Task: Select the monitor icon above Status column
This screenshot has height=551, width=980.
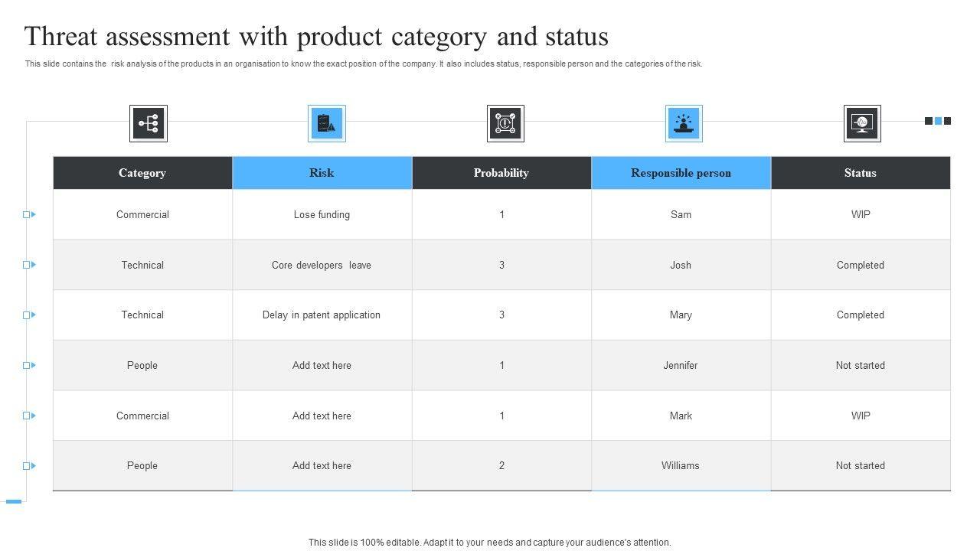Action: 862,123
